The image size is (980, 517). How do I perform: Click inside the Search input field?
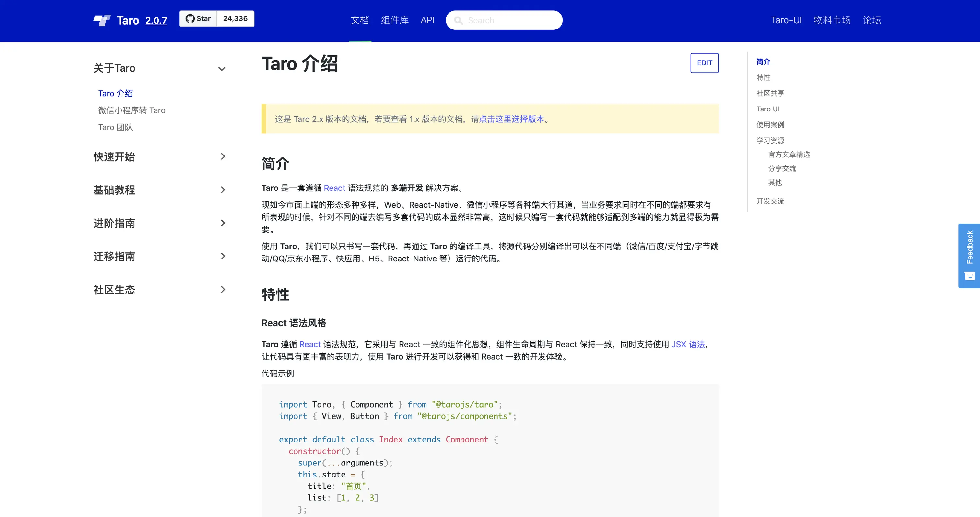506,20
